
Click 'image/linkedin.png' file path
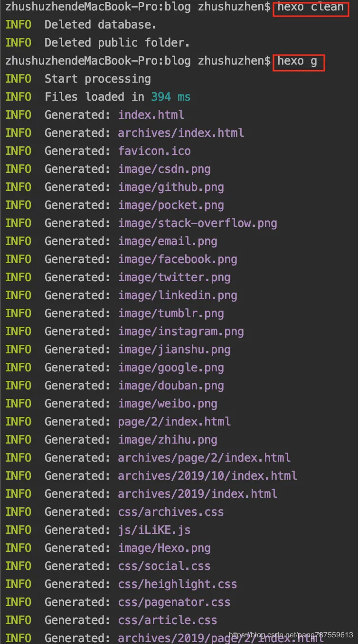pos(178,295)
